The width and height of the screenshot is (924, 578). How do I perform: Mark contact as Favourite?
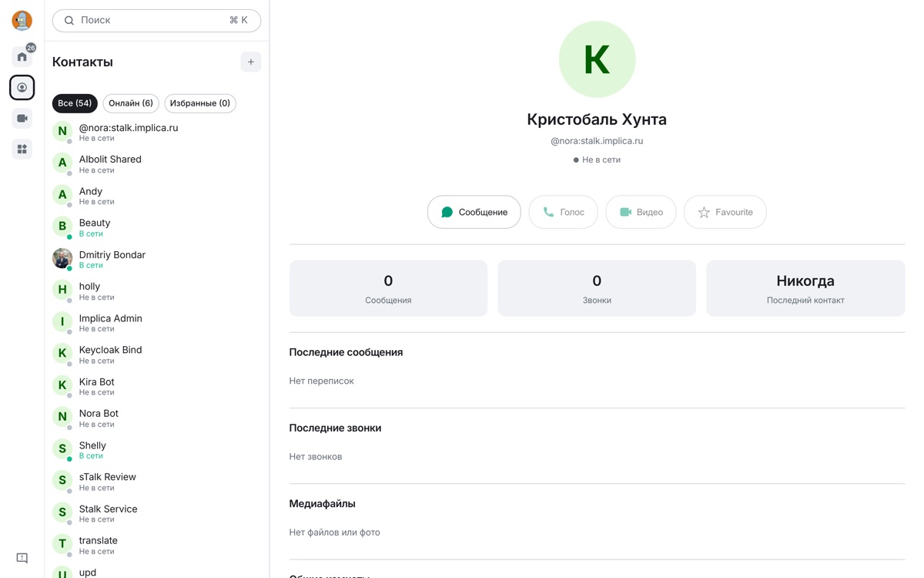click(725, 212)
